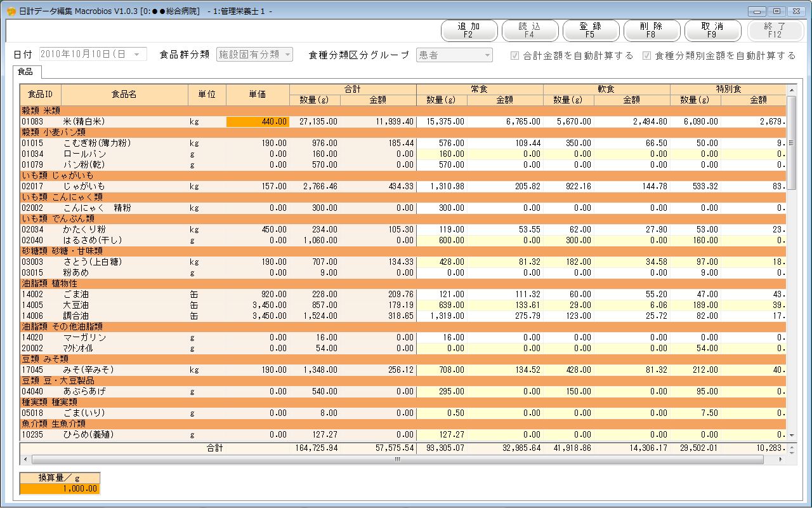Click the 登録 F5 button
The height and width of the screenshot is (508, 812).
tap(591, 30)
